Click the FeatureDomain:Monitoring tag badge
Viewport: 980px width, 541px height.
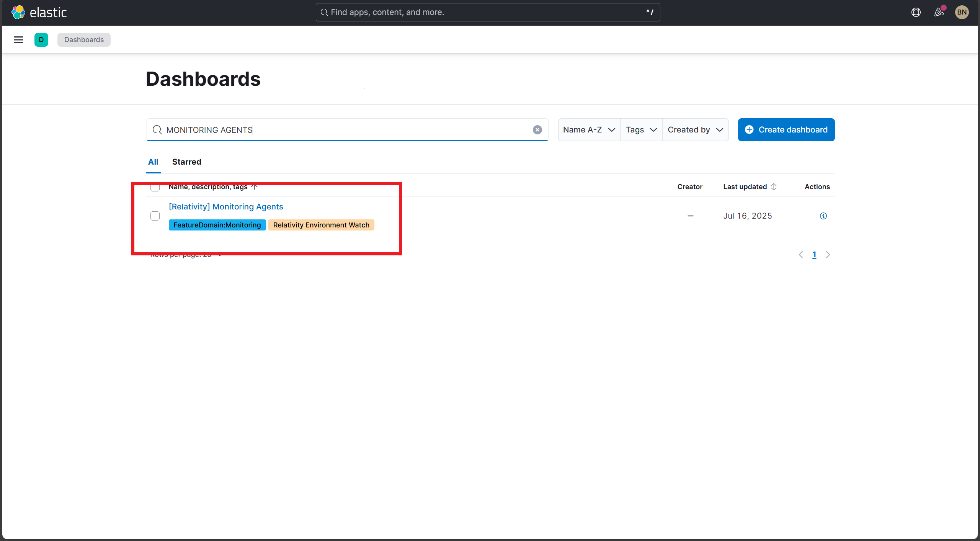(217, 225)
